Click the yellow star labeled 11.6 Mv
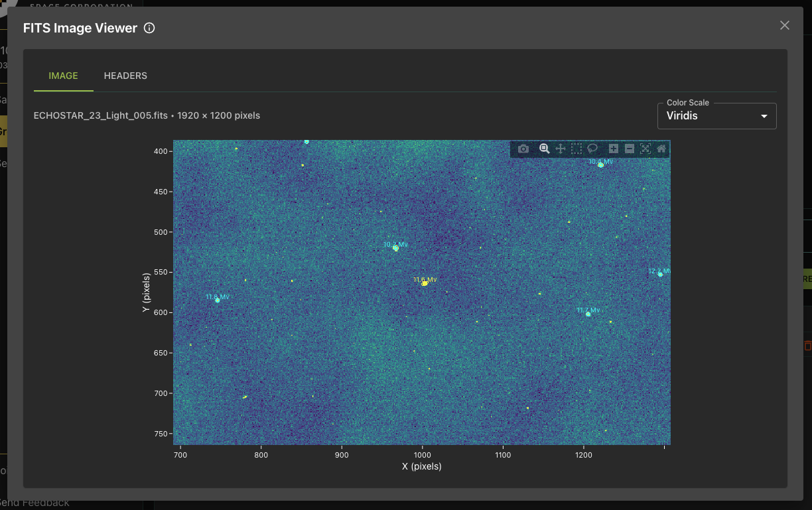812x510 pixels. pos(425,283)
